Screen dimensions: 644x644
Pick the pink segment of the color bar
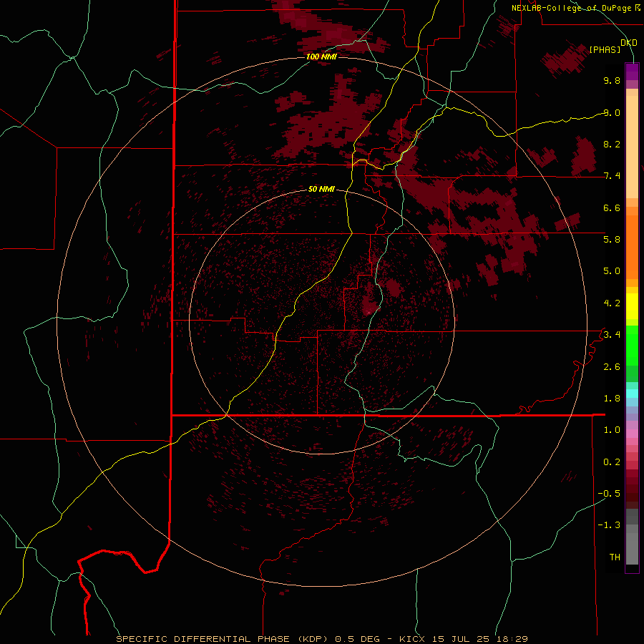tap(632, 434)
